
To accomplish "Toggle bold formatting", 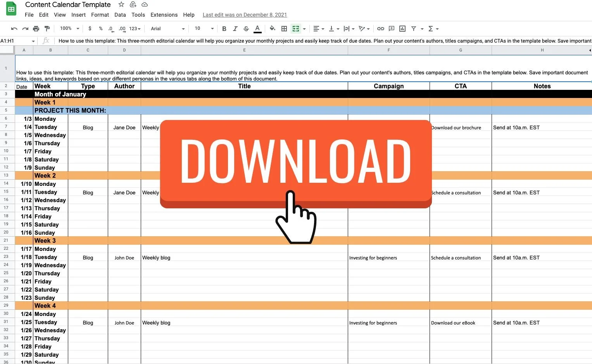I will pyautogui.click(x=224, y=29).
